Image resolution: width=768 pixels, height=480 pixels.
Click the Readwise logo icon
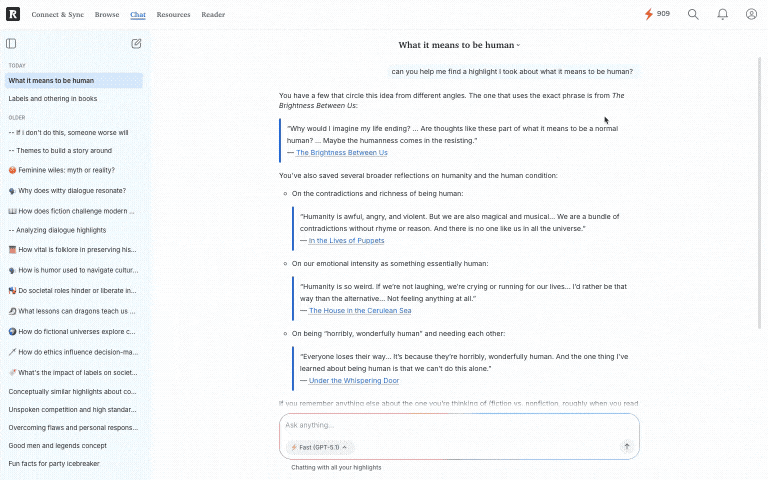click(x=12, y=15)
